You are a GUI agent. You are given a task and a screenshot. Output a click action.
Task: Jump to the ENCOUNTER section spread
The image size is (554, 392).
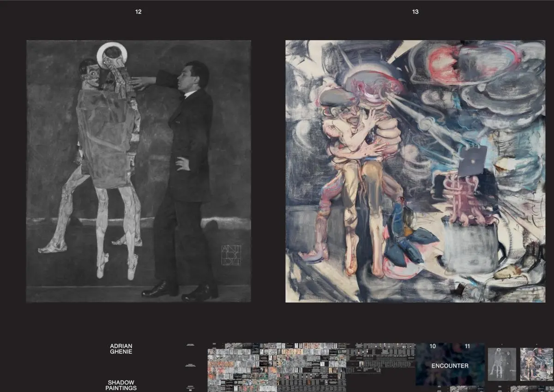tap(450, 364)
